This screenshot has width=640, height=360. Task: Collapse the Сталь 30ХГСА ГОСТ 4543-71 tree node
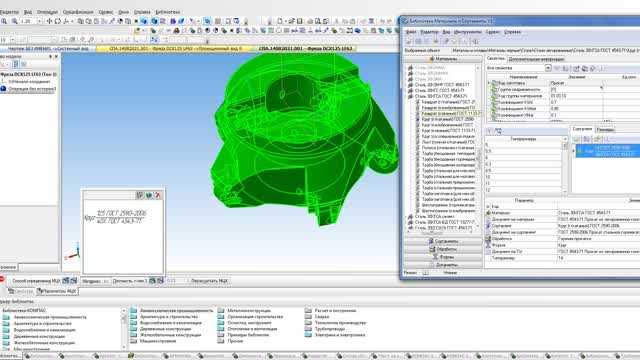coord(406,96)
